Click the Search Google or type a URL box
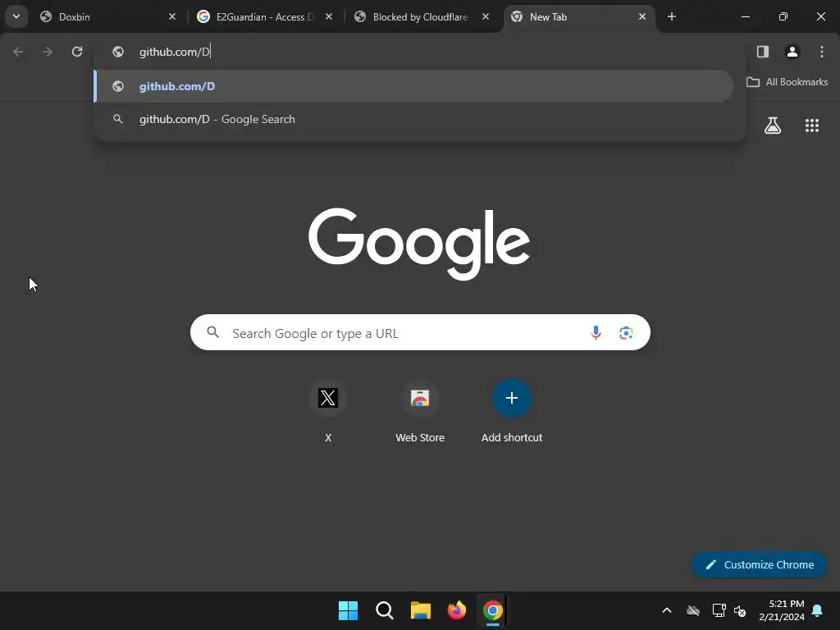 click(420, 333)
